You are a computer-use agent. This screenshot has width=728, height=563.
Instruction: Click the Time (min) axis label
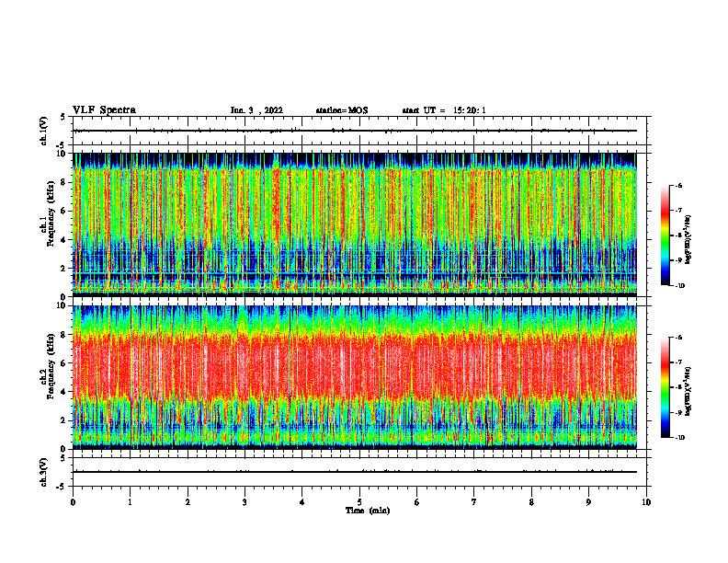coord(368,511)
